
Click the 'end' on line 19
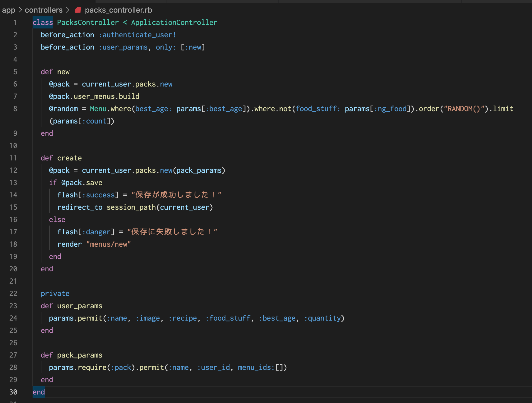55,257
